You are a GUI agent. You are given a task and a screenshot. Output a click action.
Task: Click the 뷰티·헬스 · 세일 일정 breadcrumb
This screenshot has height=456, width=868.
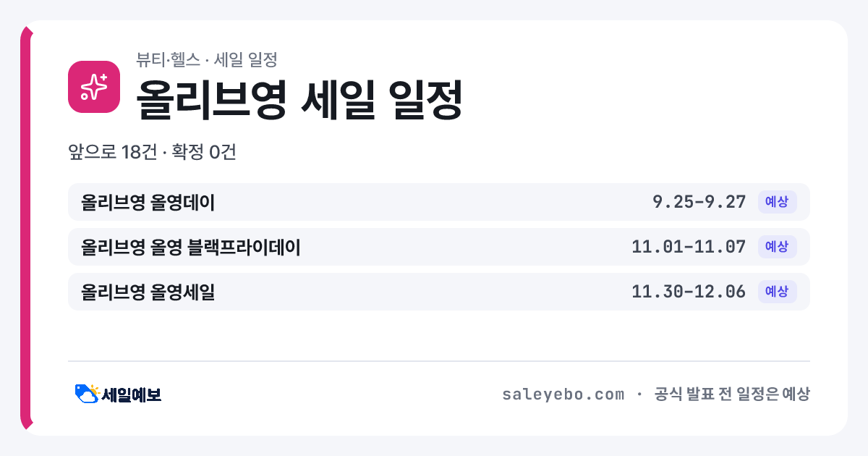click(207, 60)
